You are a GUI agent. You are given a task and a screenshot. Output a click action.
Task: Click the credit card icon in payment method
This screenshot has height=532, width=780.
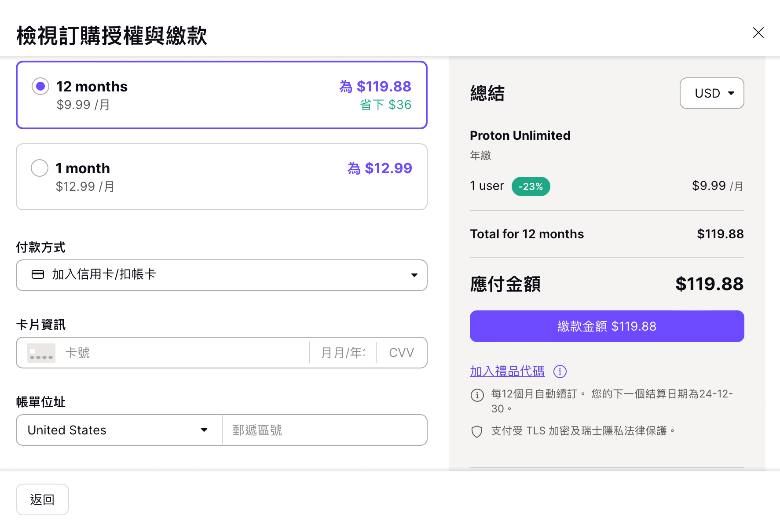coord(38,275)
